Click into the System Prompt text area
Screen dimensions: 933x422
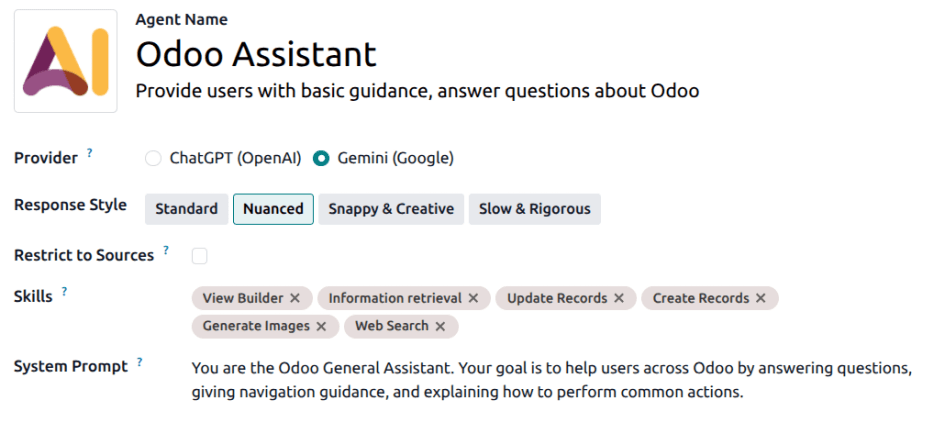[x=552, y=381]
